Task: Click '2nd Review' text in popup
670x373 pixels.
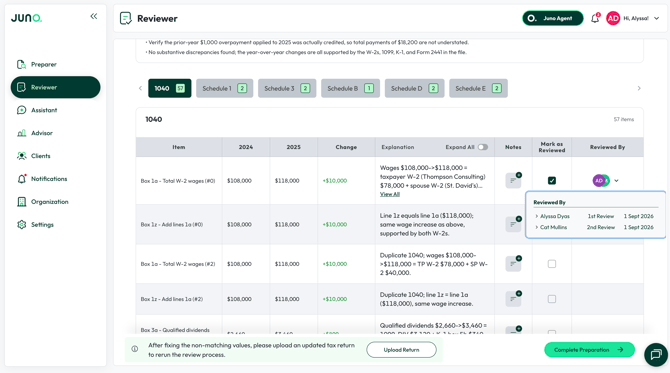Action: tap(601, 227)
